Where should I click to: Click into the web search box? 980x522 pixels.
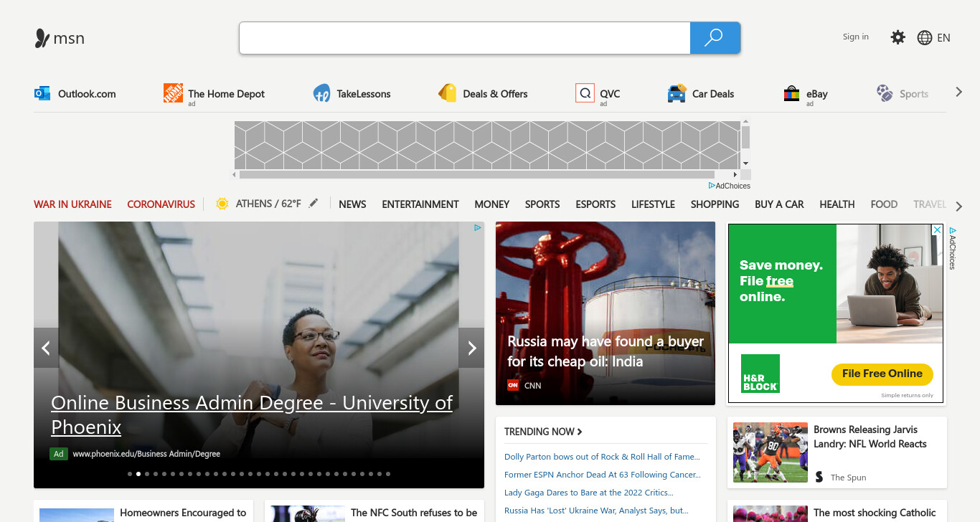click(x=465, y=38)
